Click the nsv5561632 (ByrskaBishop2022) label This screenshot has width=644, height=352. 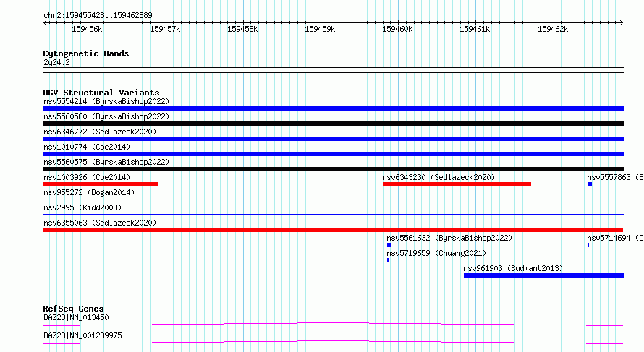pyautogui.click(x=449, y=238)
